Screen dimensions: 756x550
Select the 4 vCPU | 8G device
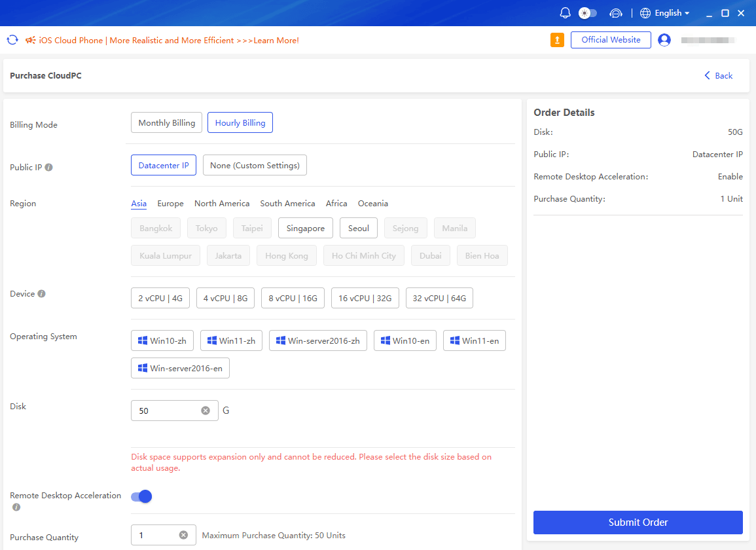225,298
